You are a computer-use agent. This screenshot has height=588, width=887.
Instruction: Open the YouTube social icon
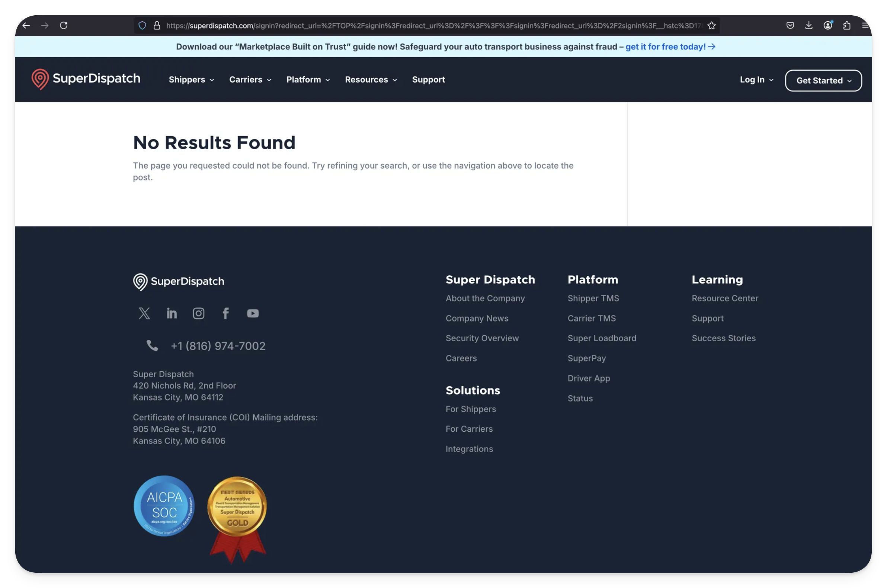coord(253,313)
